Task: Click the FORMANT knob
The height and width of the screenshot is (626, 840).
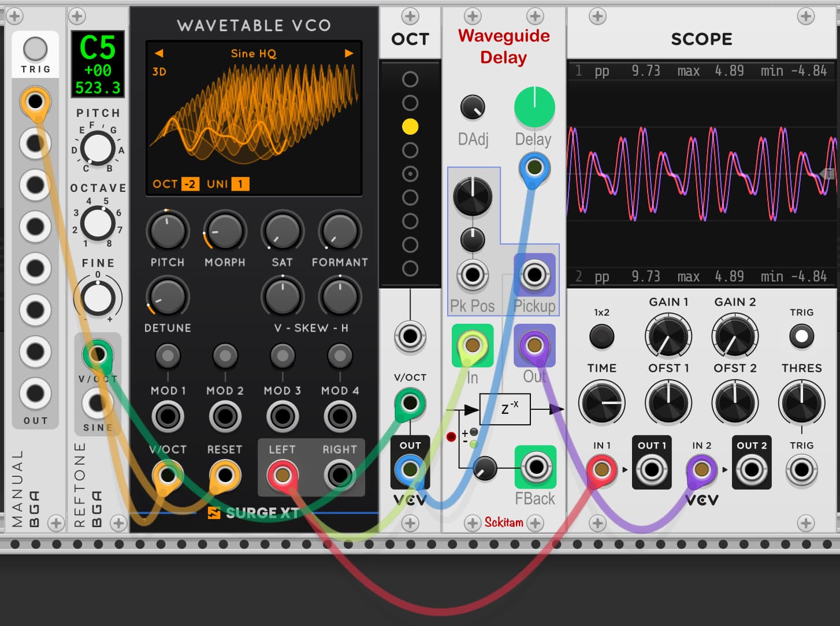Action: tap(340, 231)
